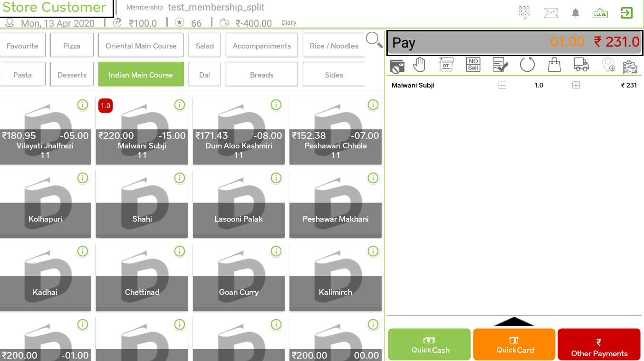Open the Rice / Noodles category
This screenshot has width=644, height=361.
(x=334, y=46)
